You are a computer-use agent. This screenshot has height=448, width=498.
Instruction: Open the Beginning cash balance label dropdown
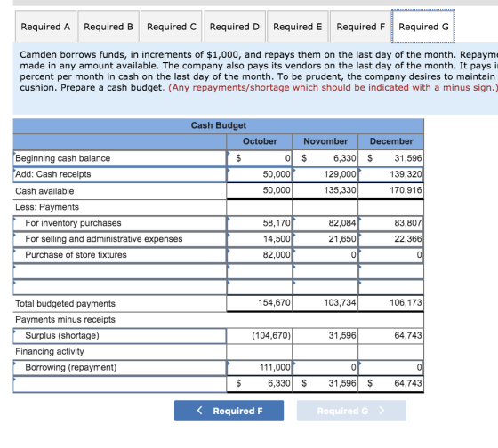(120, 158)
